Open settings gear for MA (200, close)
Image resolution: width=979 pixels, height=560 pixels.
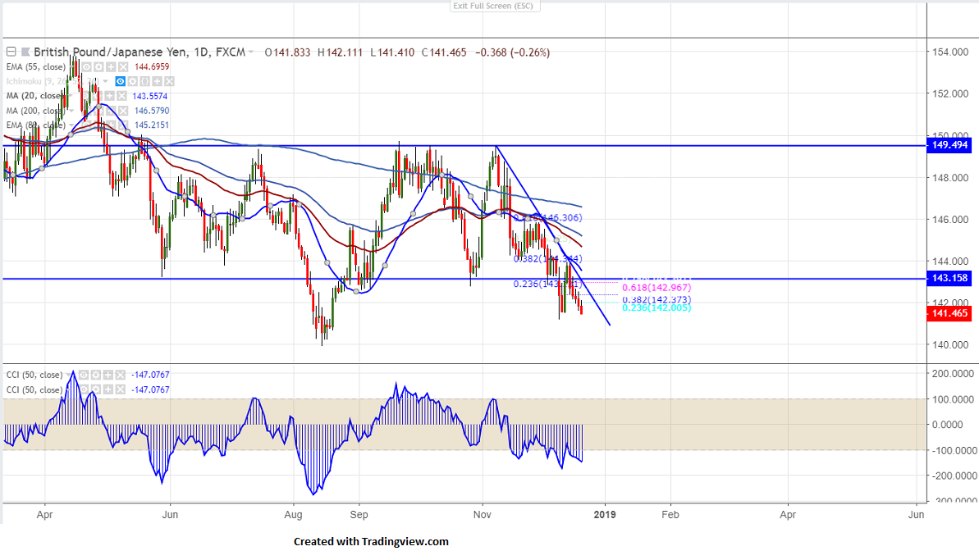98,111
